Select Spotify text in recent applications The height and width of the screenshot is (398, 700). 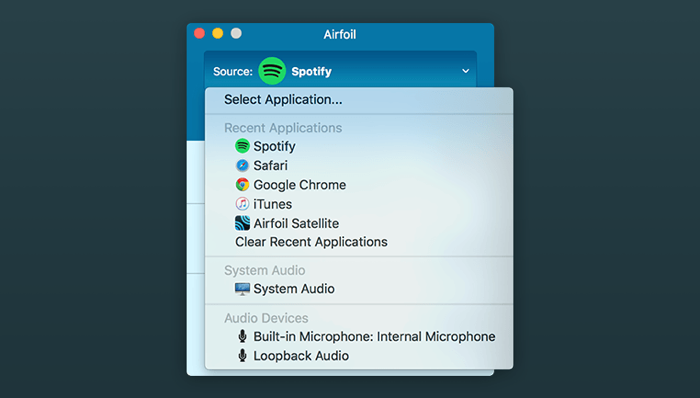(x=274, y=146)
